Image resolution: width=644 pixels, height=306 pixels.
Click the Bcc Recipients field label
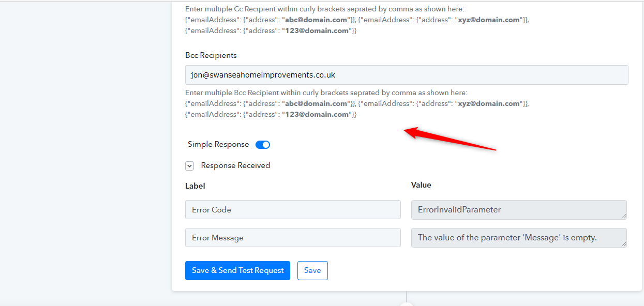(211, 55)
